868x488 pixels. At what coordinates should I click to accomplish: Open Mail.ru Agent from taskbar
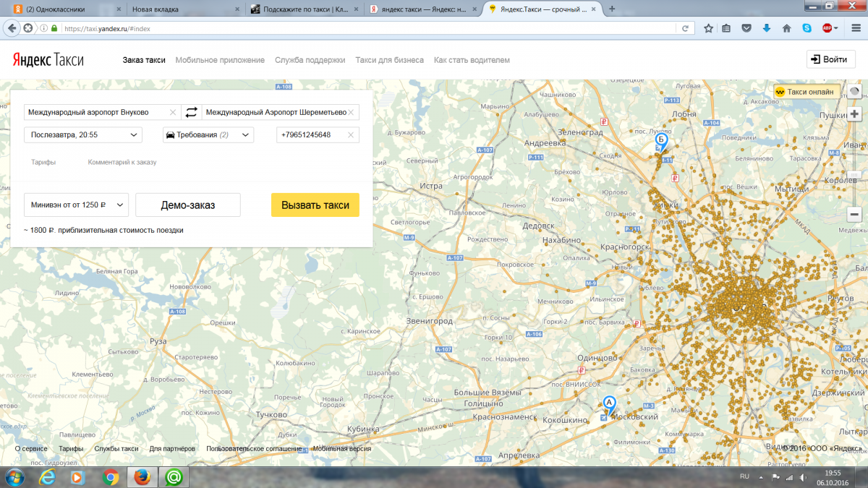click(174, 477)
